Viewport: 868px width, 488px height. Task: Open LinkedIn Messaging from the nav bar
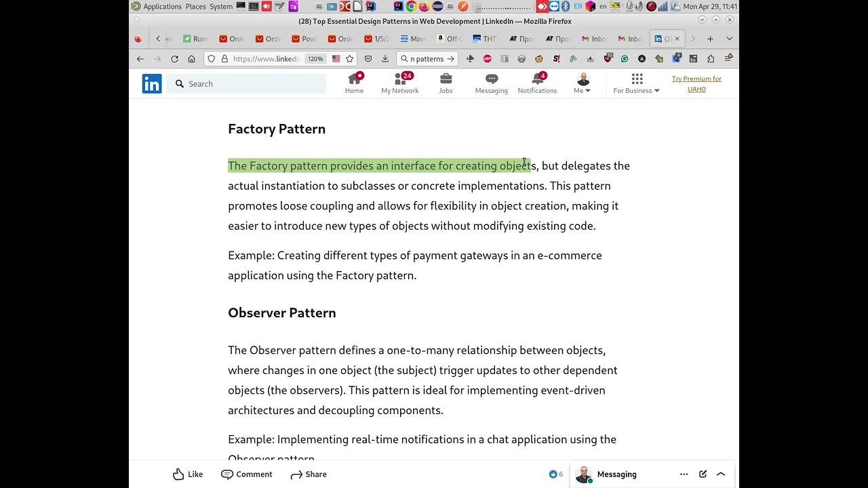pyautogui.click(x=491, y=83)
